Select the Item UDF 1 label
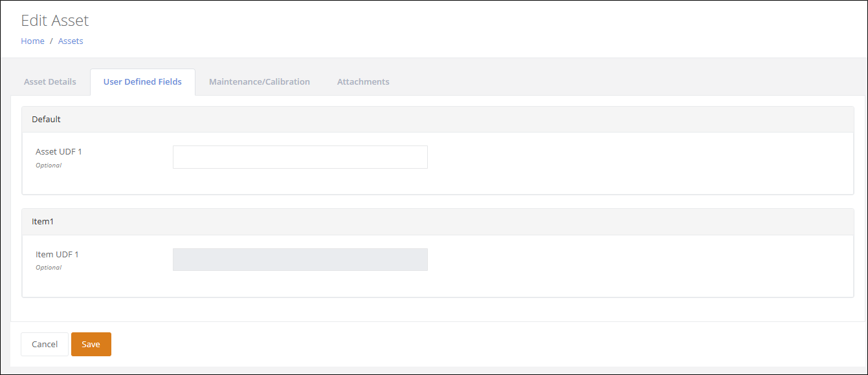The width and height of the screenshot is (868, 375). (57, 254)
